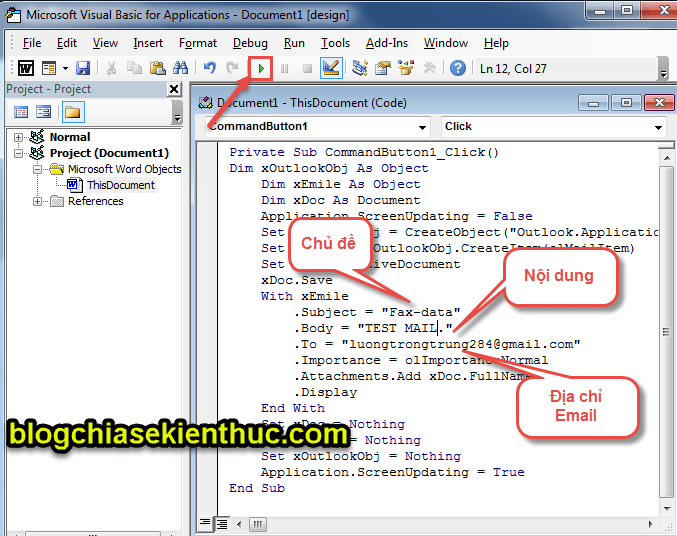Expand the Normal project node

18,137
